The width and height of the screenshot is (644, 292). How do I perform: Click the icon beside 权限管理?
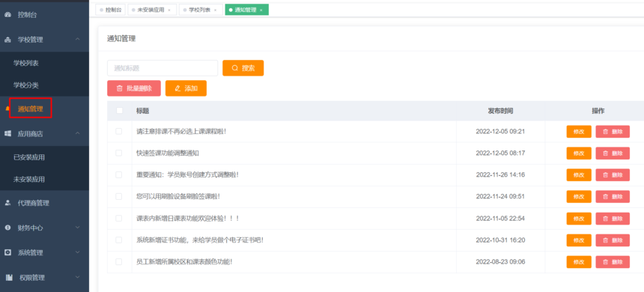coord(9,278)
